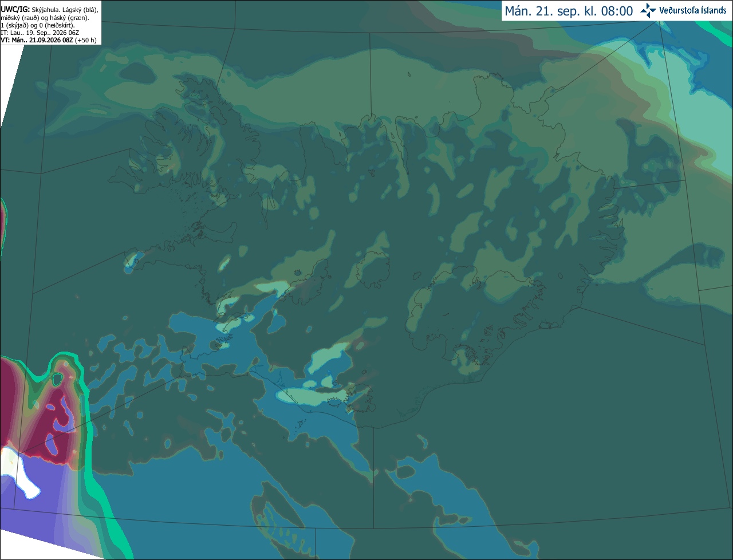This screenshot has height=560, width=733.
Task: Click the Veðurstofa Íslands logo symbol
Action: click(648, 10)
